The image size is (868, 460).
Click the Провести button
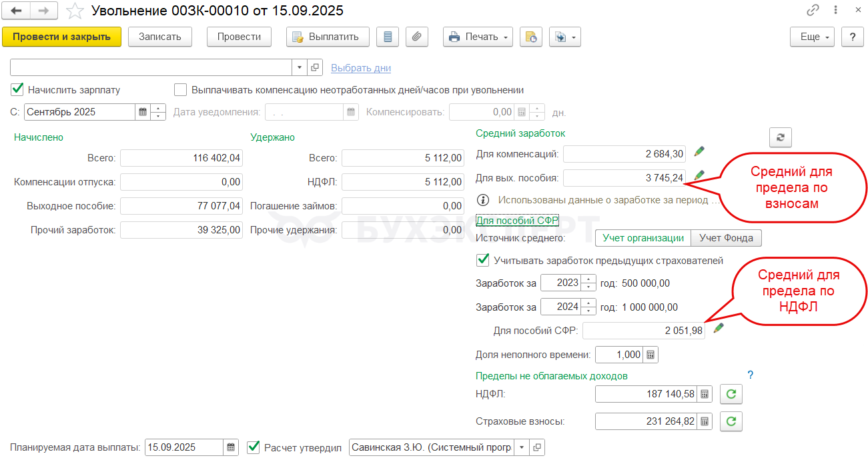tap(239, 37)
